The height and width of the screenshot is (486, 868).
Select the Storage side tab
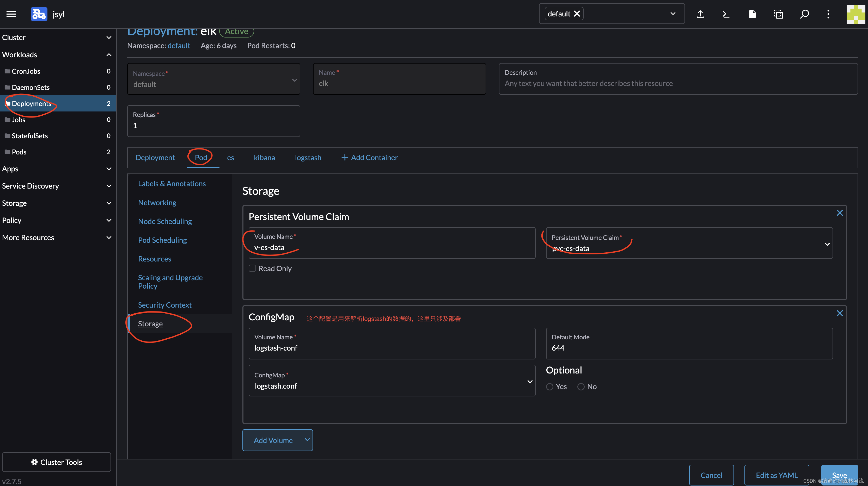(150, 324)
